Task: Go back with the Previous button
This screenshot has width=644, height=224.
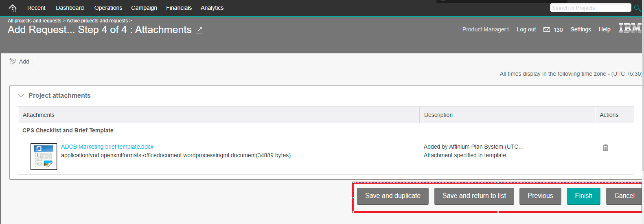Action: click(540, 196)
